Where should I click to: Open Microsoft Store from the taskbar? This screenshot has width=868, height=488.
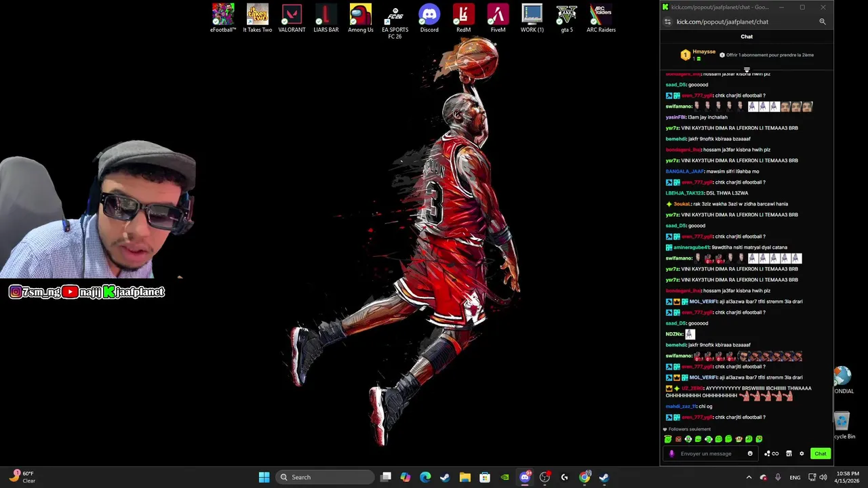coord(485,477)
